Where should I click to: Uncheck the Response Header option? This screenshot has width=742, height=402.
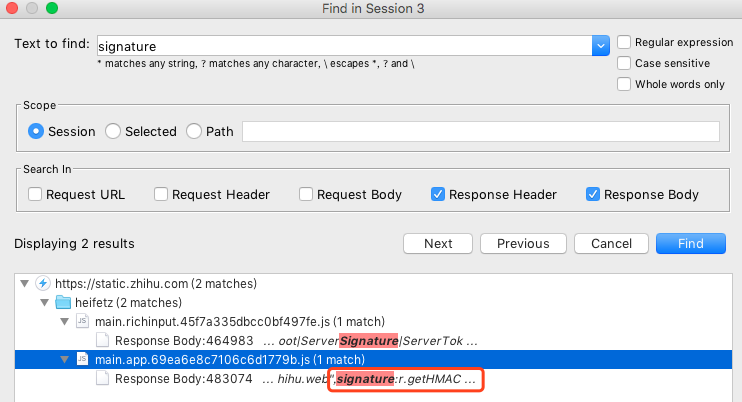(438, 194)
